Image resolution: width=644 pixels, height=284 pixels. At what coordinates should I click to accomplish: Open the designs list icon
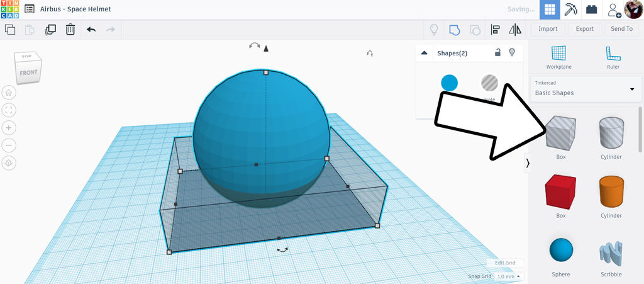tap(30, 9)
